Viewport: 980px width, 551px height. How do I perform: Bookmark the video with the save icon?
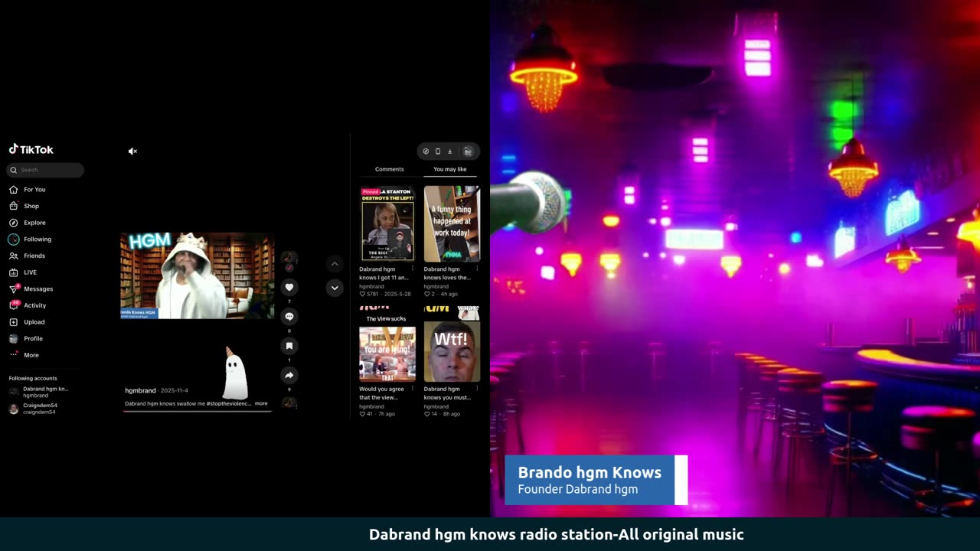coord(289,346)
